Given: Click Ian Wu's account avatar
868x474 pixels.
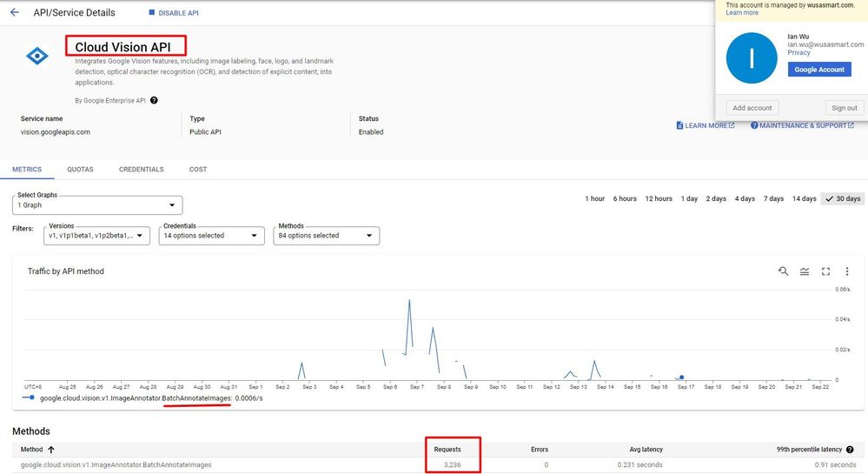Looking at the screenshot, I should [x=752, y=58].
